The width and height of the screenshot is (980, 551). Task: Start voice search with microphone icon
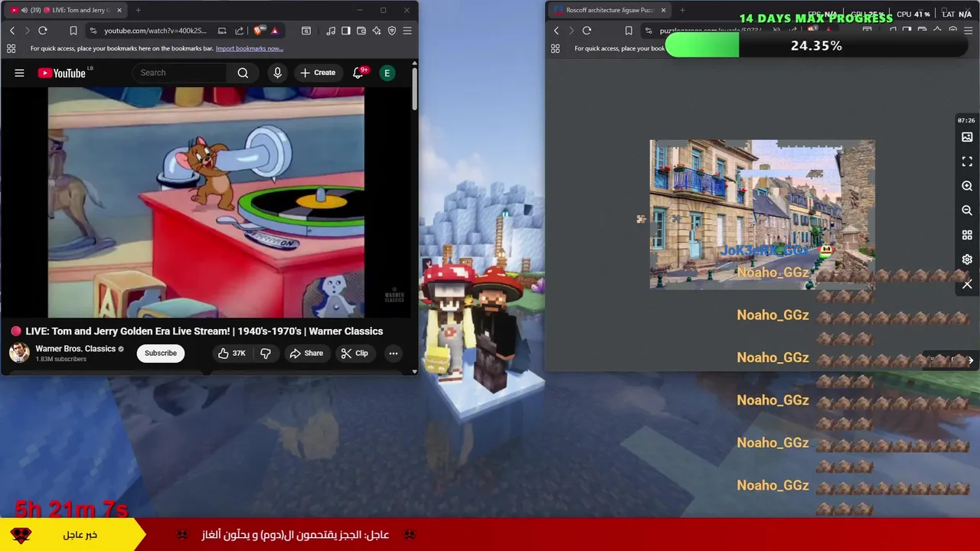(x=277, y=73)
